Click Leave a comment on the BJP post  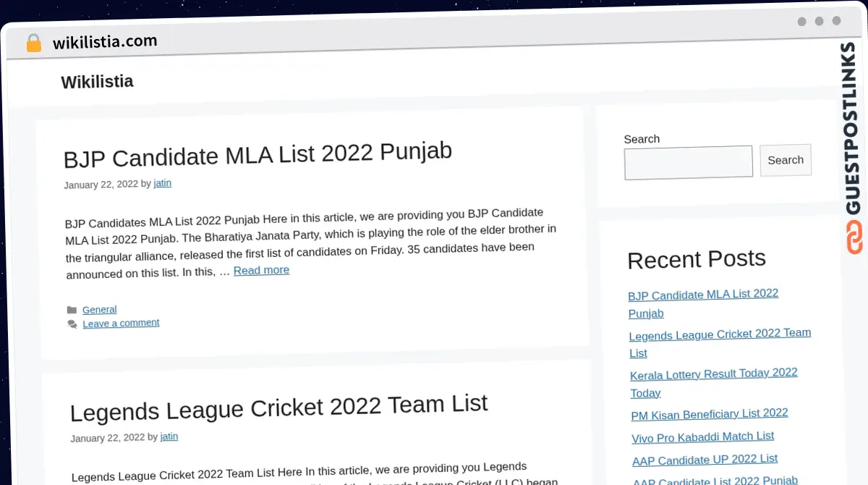(x=121, y=323)
